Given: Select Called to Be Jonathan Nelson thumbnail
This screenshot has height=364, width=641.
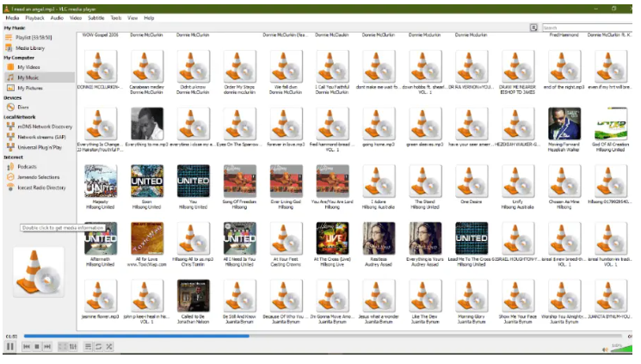Looking at the screenshot, I should [193, 295].
